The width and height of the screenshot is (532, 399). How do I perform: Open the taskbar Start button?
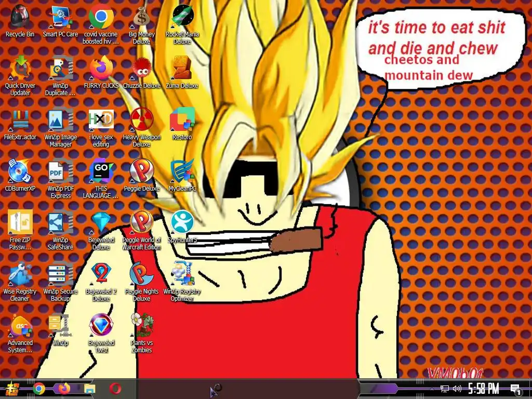(12, 389)
